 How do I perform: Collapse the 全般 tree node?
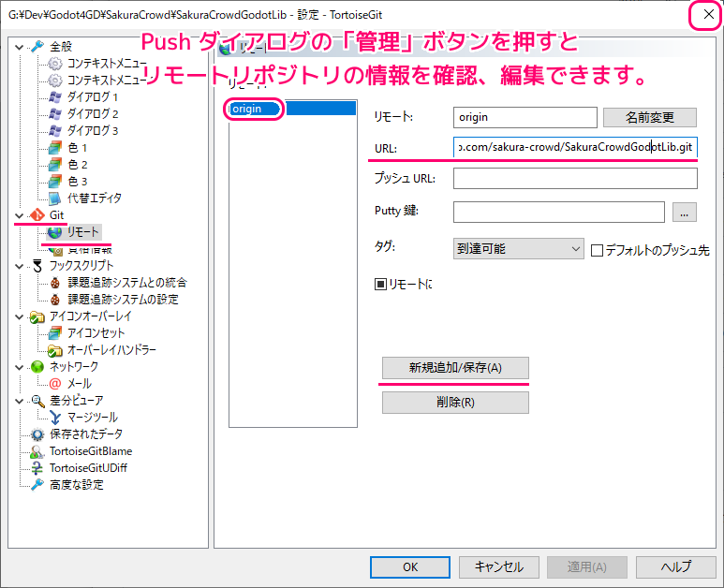(21, 47)
